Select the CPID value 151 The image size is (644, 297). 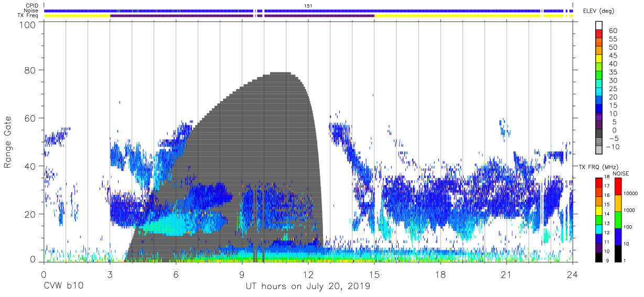point(308,6)
